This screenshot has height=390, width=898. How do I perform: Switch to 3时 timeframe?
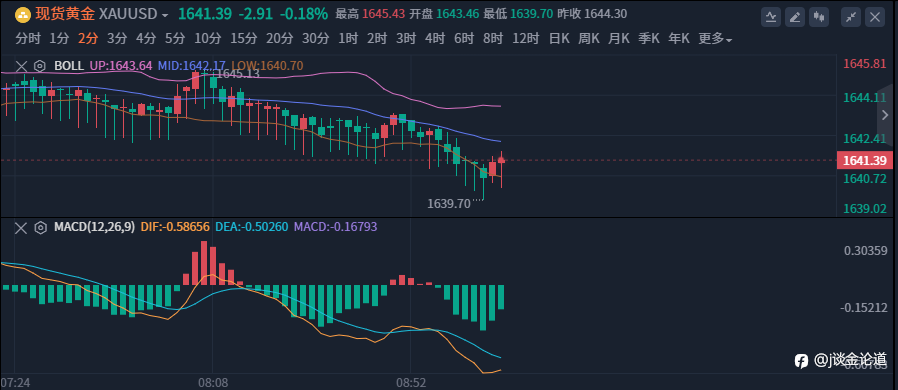coord(405,39)
